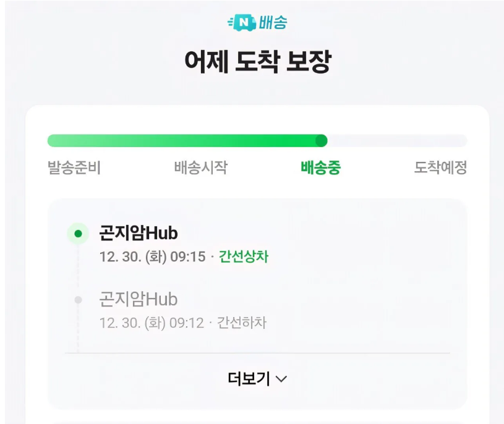
Task: Click the dark green progress bar knob
Action: [x=321, y=140]
